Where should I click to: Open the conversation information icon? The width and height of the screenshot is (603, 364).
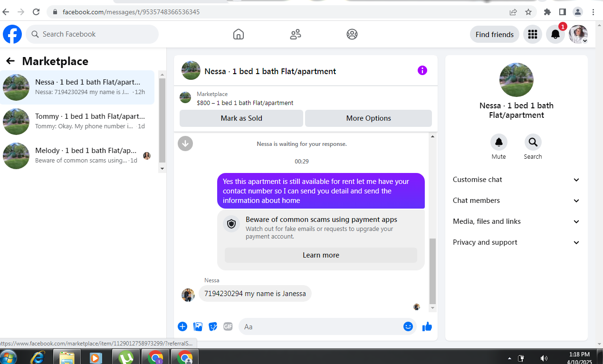[422, 70]
